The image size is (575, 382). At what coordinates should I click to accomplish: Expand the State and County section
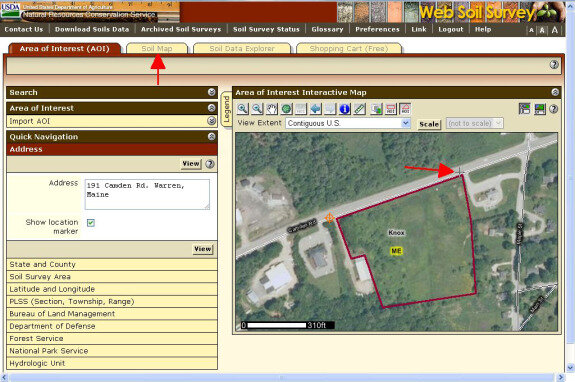(x=112, y=264)
